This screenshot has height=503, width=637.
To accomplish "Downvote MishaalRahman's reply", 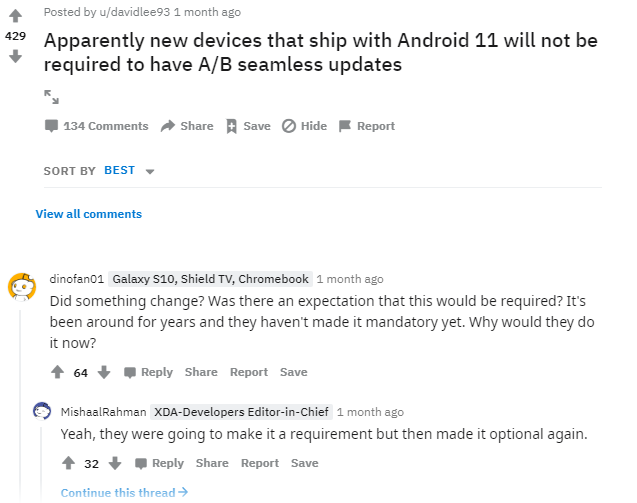I will (114, 463).
